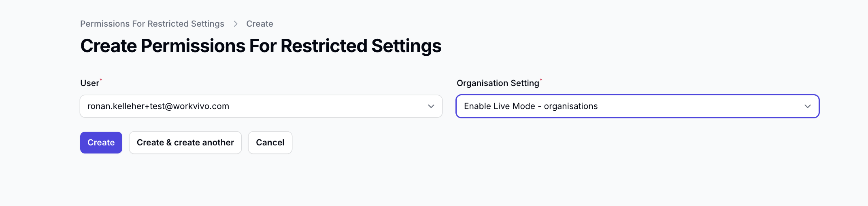Viewport: 868px width, 206px height.
Task: Click the ronan.kelleher+test@workvivo.com selected value
Action: coord(158,106)
